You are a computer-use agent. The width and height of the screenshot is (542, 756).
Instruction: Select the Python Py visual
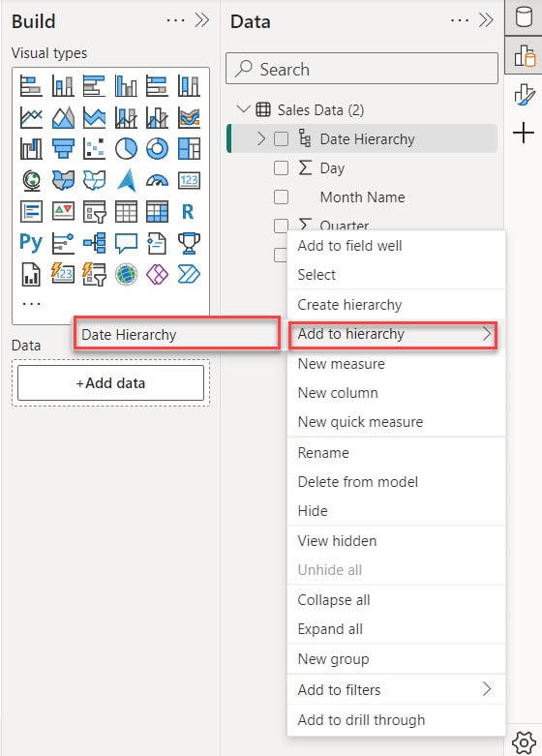[x=31, y=243]
